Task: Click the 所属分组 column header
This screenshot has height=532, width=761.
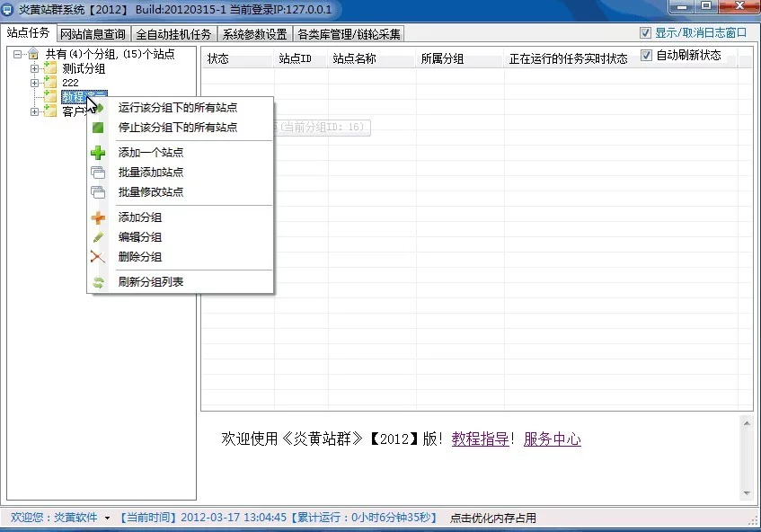Action: [x=460, y=58]
